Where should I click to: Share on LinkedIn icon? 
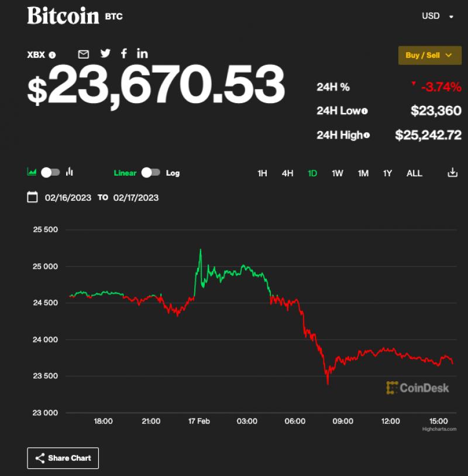[142, 53]
